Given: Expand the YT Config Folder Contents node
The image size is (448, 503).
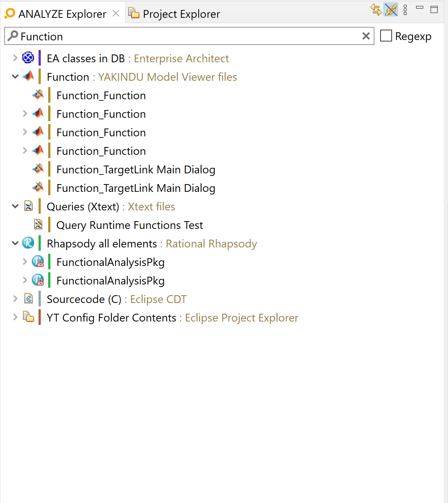Looking at the screenshot, I should pyautogui.click(x=15, y=317).
